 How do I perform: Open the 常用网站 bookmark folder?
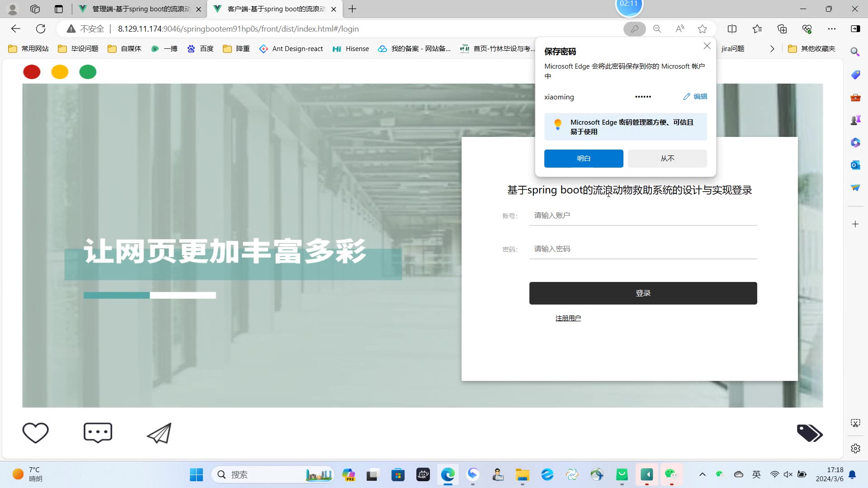(x=28, y=49)
